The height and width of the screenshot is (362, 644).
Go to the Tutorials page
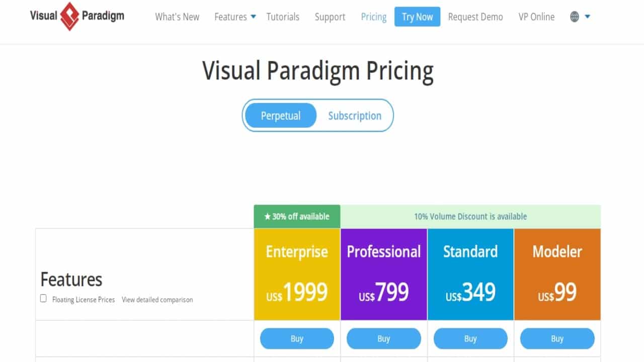coord(283,17)
